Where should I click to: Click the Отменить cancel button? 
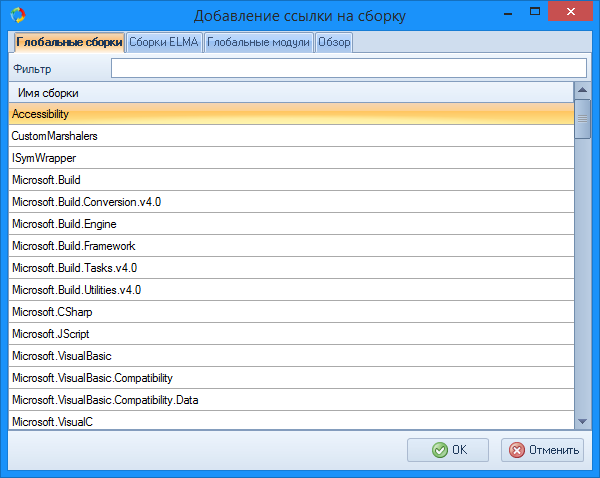pos(543,450)
